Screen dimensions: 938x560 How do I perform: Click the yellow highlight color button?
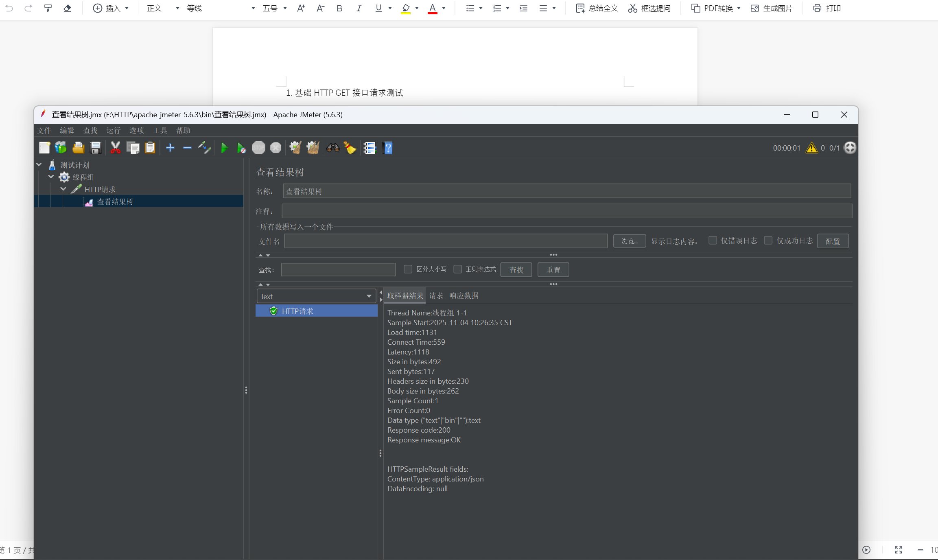tap(406, 8)
